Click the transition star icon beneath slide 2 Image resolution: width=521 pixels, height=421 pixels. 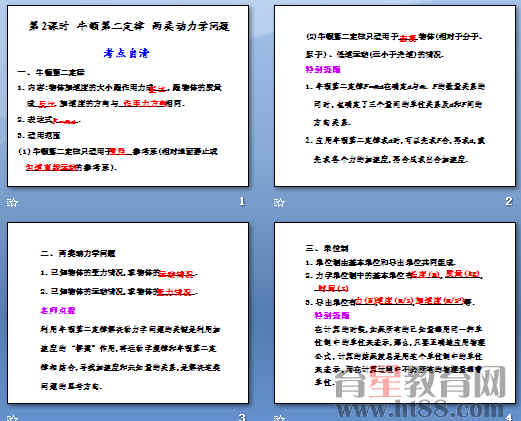pyautogui.click(x=279, y=202)
